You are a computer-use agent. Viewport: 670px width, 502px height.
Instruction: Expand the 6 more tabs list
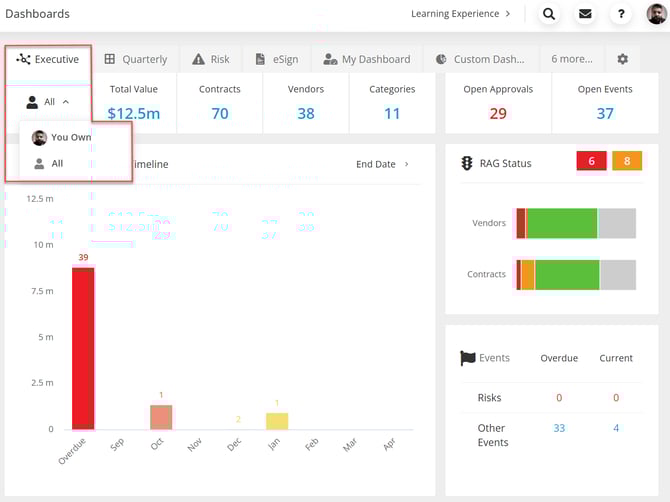571,59
